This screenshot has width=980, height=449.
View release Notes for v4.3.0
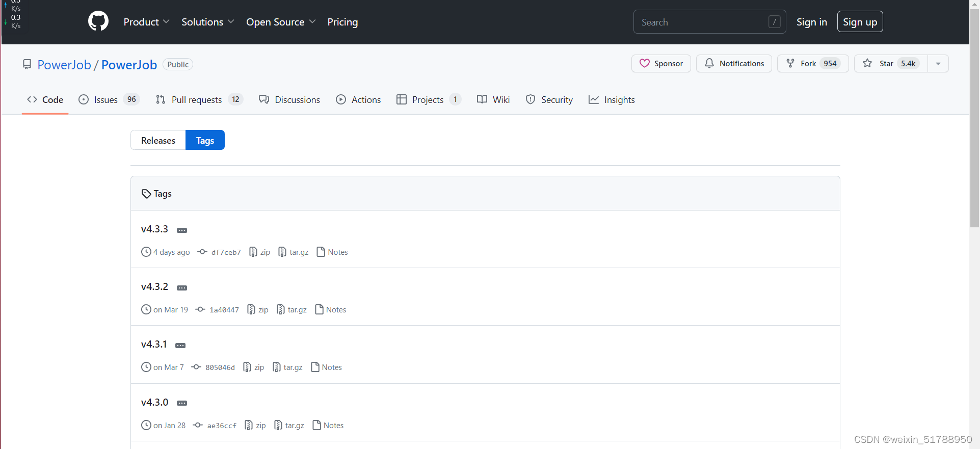coord(328,426)
